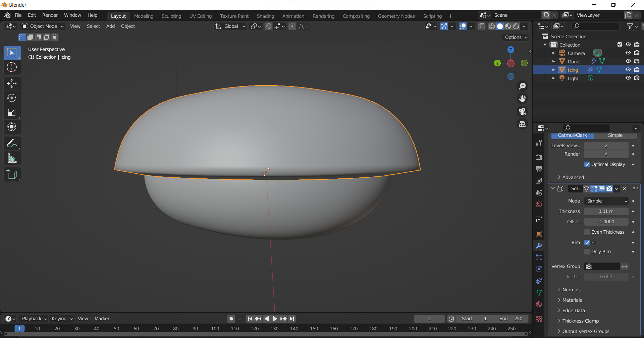The height and width of the screenshot is (338, 644).
Task: Open the Physics properties tab
Action: 539,269
